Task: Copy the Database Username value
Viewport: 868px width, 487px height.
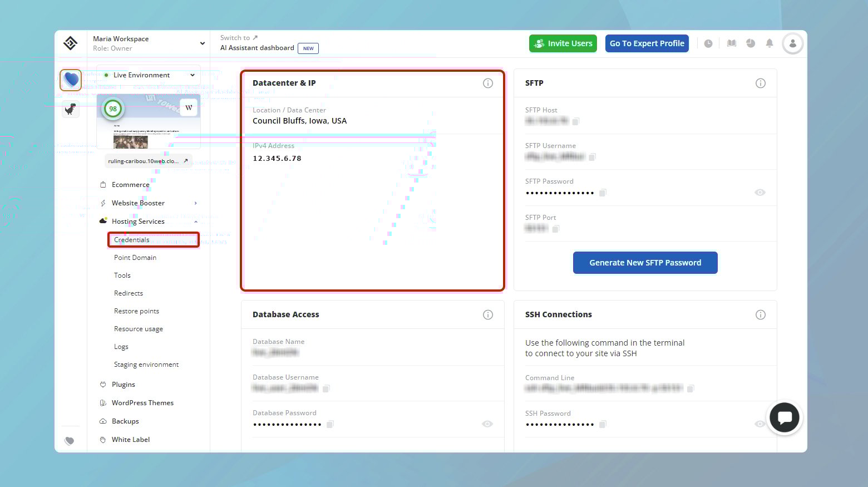Action: (x=326, y=388)
